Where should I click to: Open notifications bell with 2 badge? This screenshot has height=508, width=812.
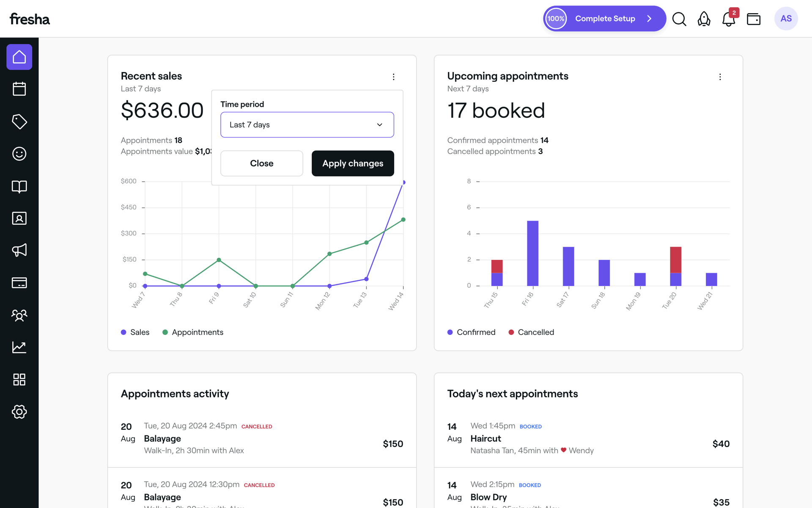(x=729, y=19)
